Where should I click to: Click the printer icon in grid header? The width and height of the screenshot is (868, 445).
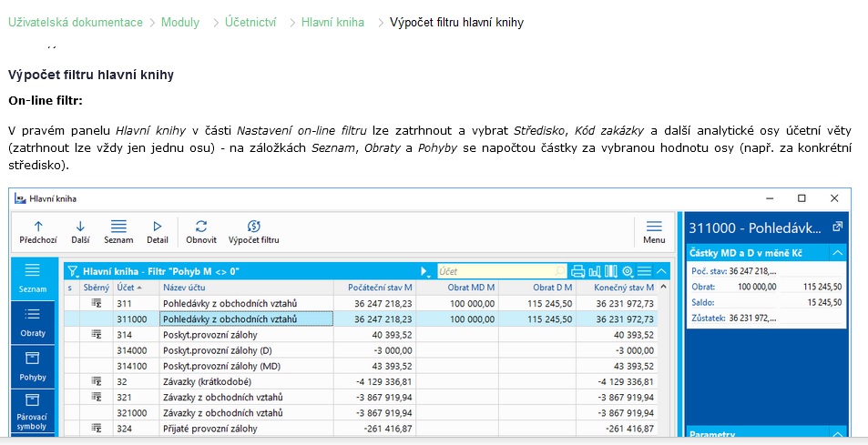point(578,271)
